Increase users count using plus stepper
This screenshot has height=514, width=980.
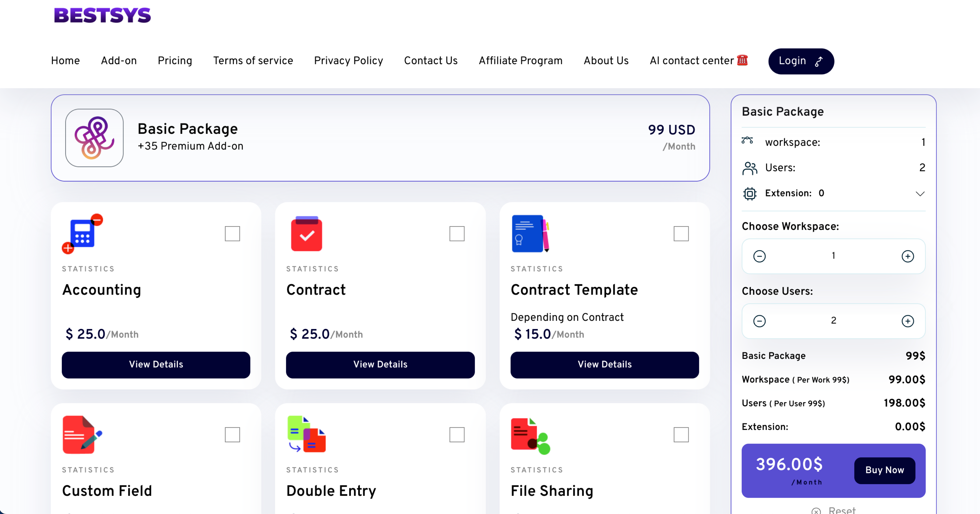click(x=907, y=320)
